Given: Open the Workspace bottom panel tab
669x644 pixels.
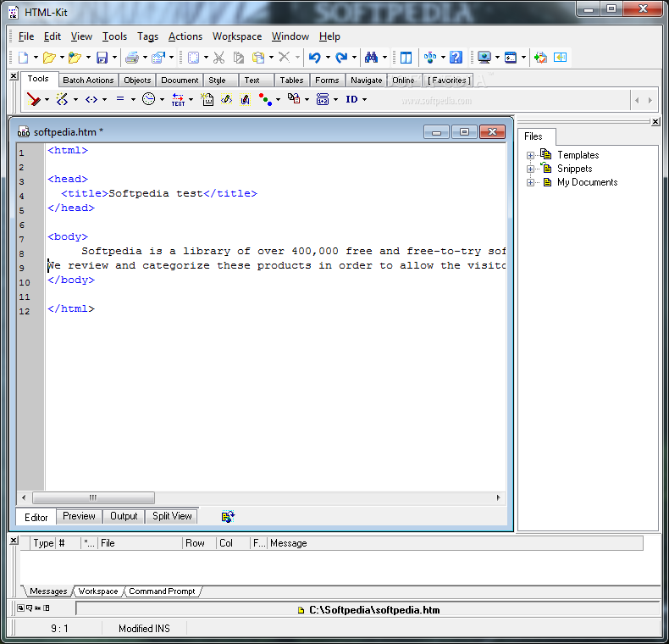Looking at the screenshot, I should [98, 591].
